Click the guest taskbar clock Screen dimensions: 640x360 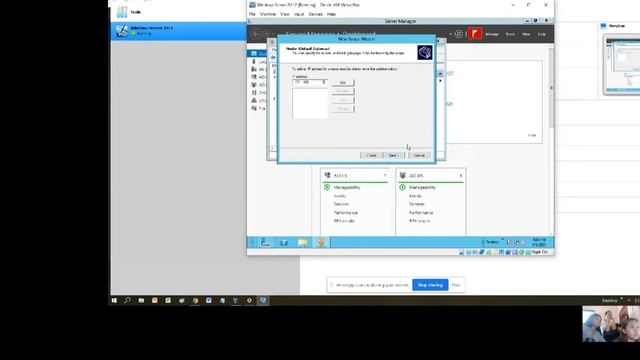pos(539,242)
